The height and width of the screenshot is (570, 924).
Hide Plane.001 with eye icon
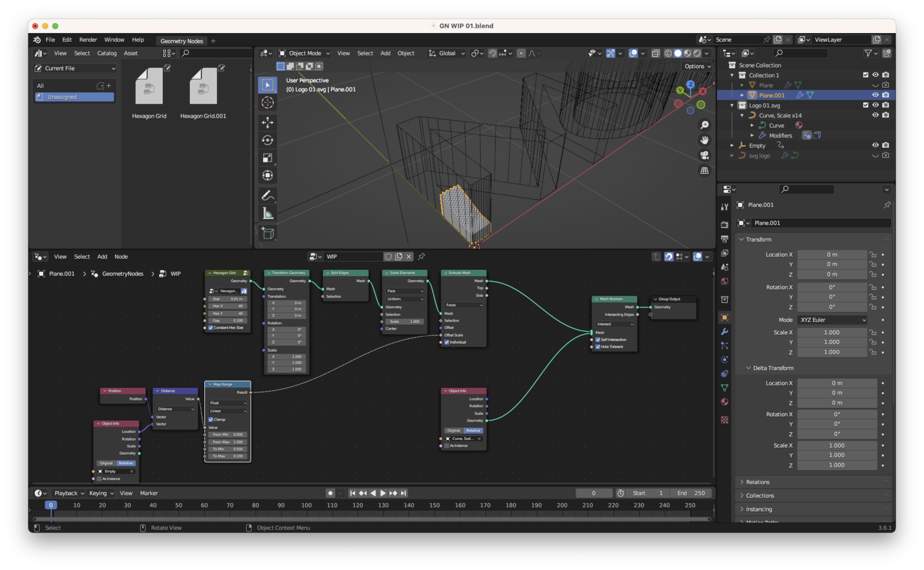[x=875, y=95]
